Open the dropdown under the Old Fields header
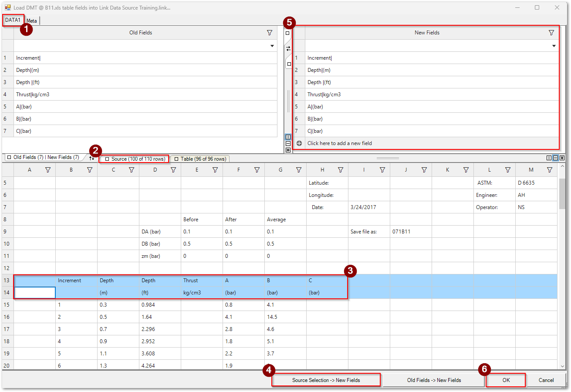This screenshot has width=571, height=392. coord(272,45)
